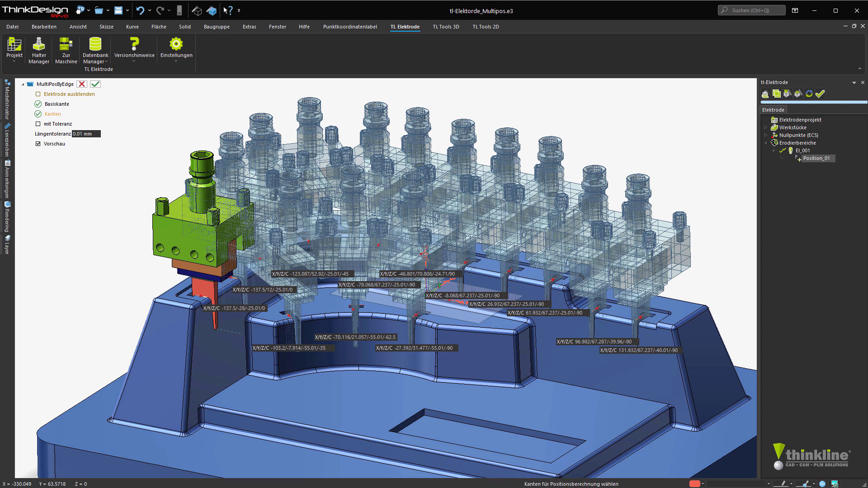
Task: Open Versionshinweise question mark icon
Action: [134, 44]
